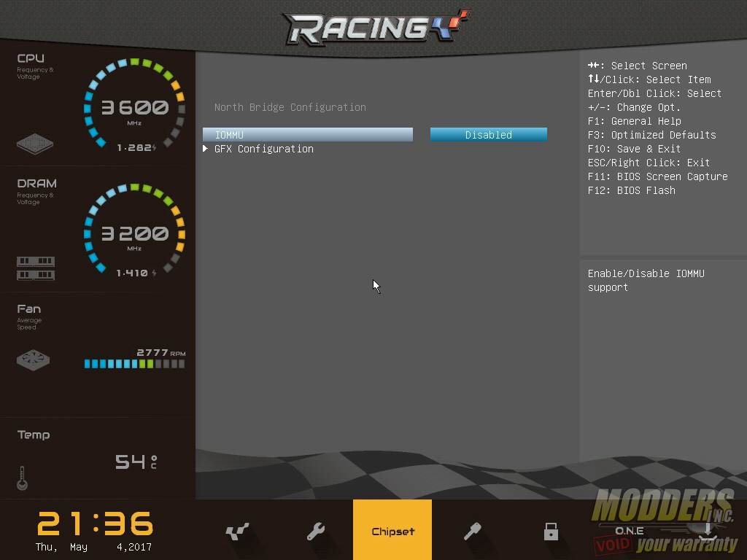Click the CPU chip icon
Viewport: 747px width, 560px height.
pyautogui.click(x=35, y=144)
